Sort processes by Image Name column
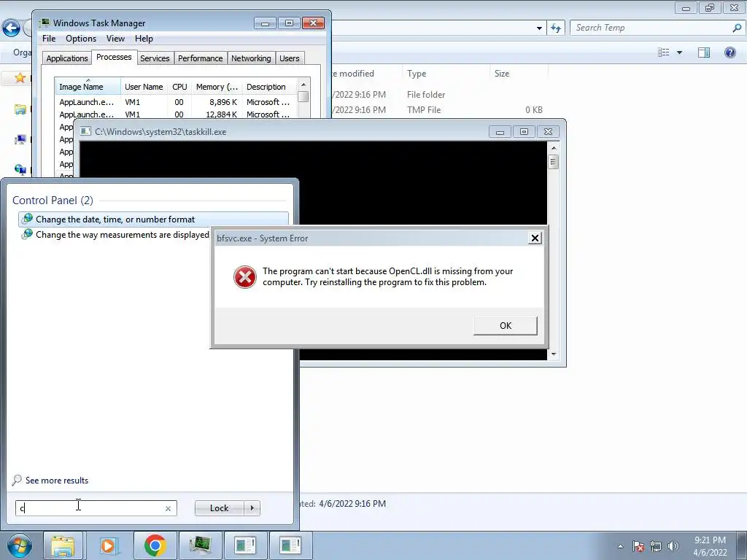 88,87
